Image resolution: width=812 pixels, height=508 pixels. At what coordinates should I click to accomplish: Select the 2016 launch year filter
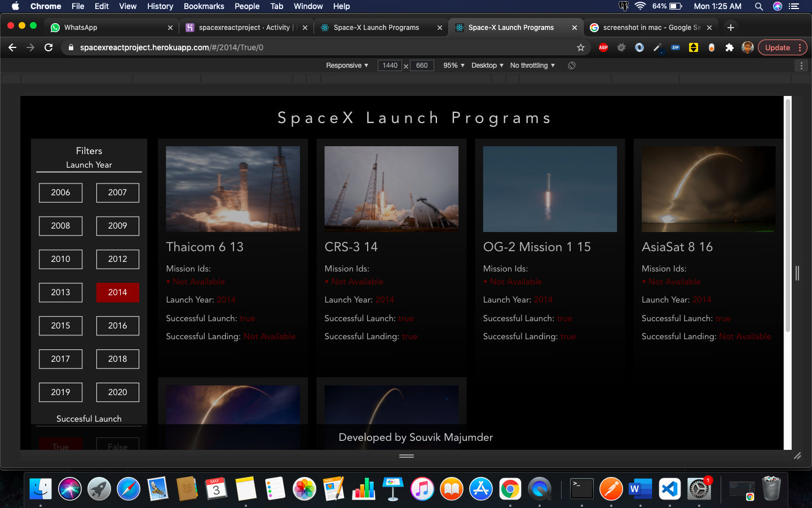coord(118,326)
